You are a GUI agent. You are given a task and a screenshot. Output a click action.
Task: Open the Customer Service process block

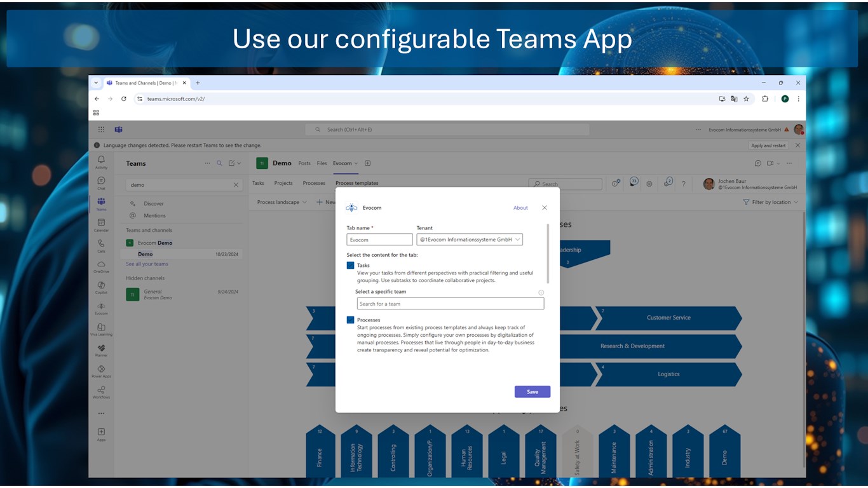tap(668, 318)
